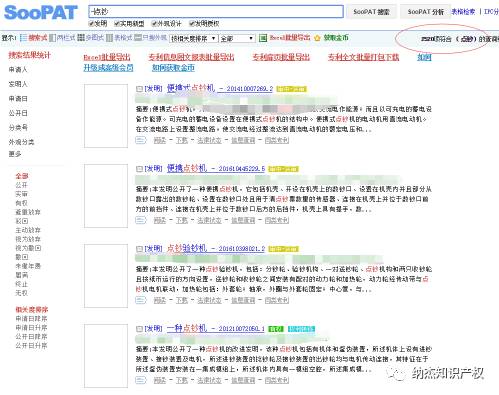499x395 pixels.
Task: Click green 有权 tag on 一种点钞机 result
Action: point(276,329)
